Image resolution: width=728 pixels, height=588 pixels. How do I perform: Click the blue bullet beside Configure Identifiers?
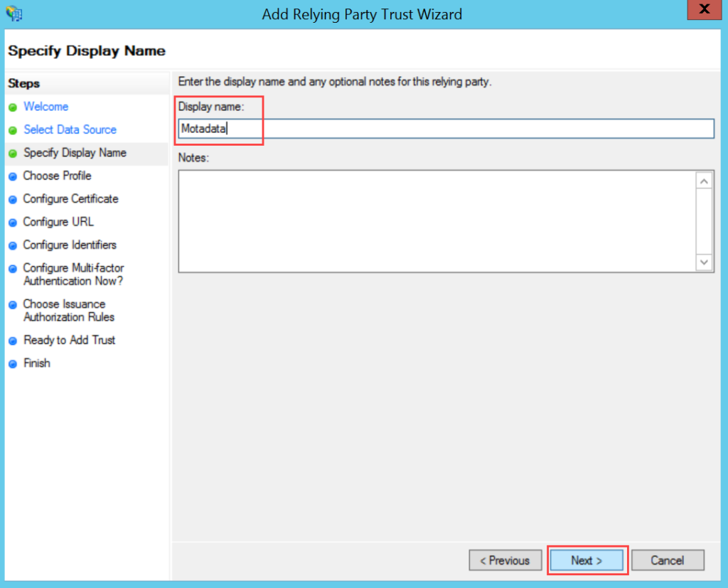tap(12, 246)
